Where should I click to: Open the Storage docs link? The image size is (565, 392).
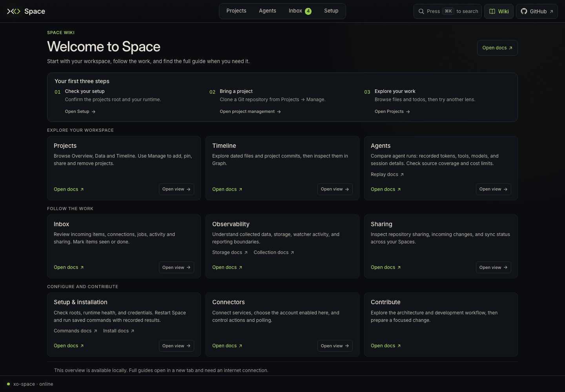tap(230, 252)
